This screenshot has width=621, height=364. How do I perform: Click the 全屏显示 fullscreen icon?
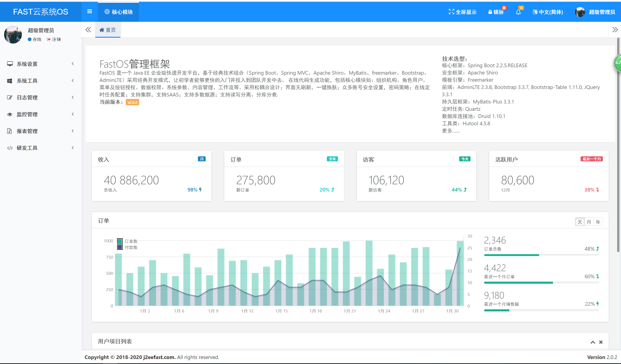click(x=451, y=12)
